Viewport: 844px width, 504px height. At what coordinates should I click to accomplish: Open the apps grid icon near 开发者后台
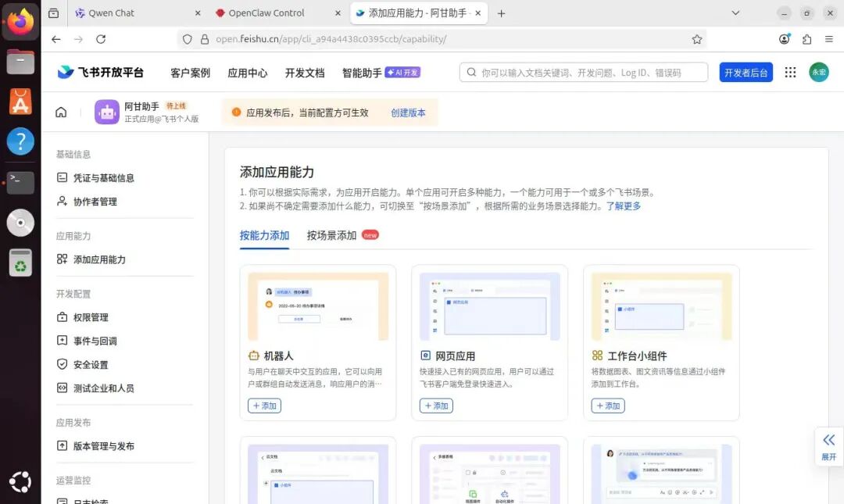click(x=791, y=72)
